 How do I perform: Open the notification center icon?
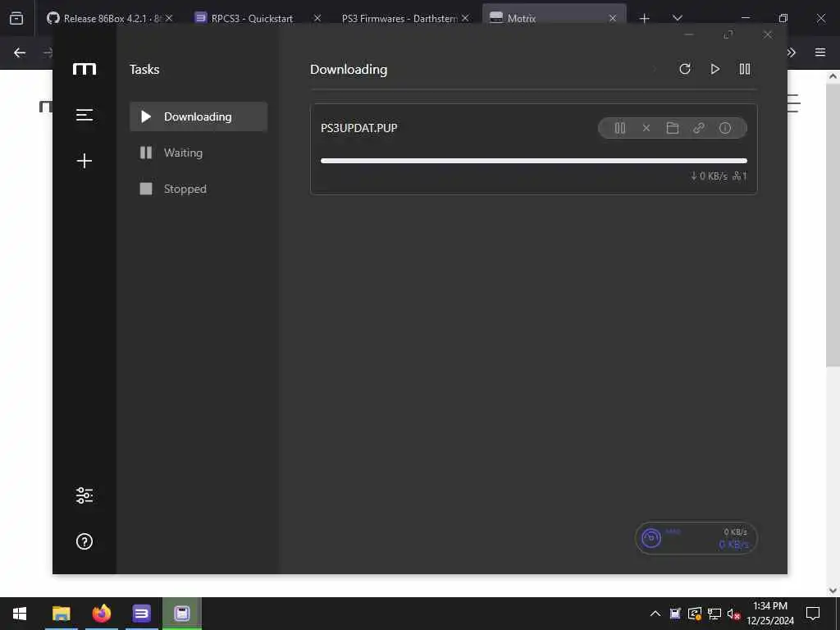pyautogui.click(x=813, y=614)
